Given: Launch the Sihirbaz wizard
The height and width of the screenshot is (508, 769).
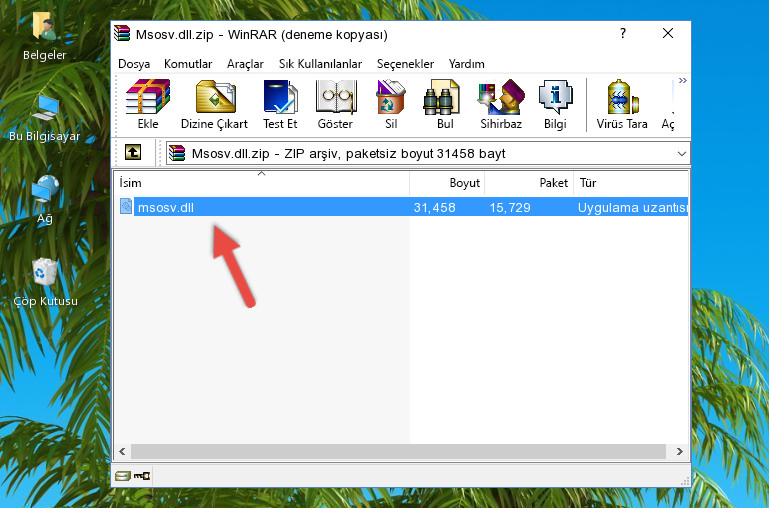Looking at the screenshot, I should pyautogui.click(x=501, y=104).
